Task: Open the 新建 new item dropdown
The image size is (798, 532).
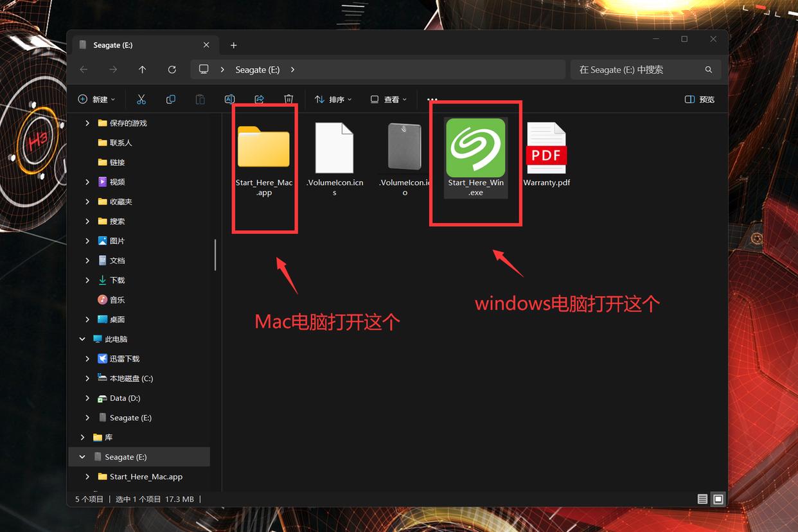Action: click(96, 100)
